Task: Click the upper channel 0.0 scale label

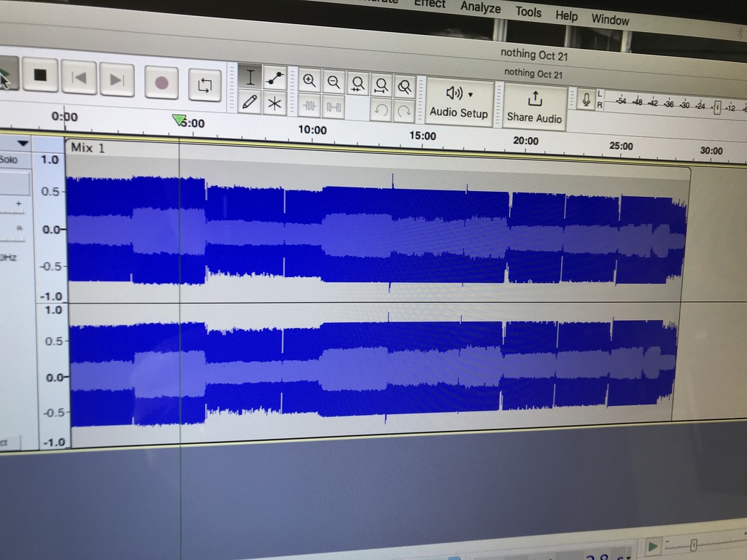Action: [53, 230]
